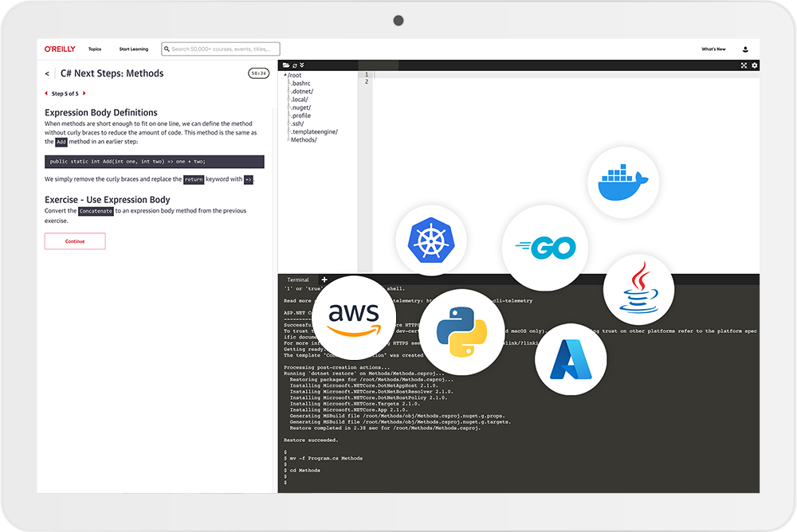Expand the Methods/ folder
Screen dimensions: 797x532
coord(304,139)
